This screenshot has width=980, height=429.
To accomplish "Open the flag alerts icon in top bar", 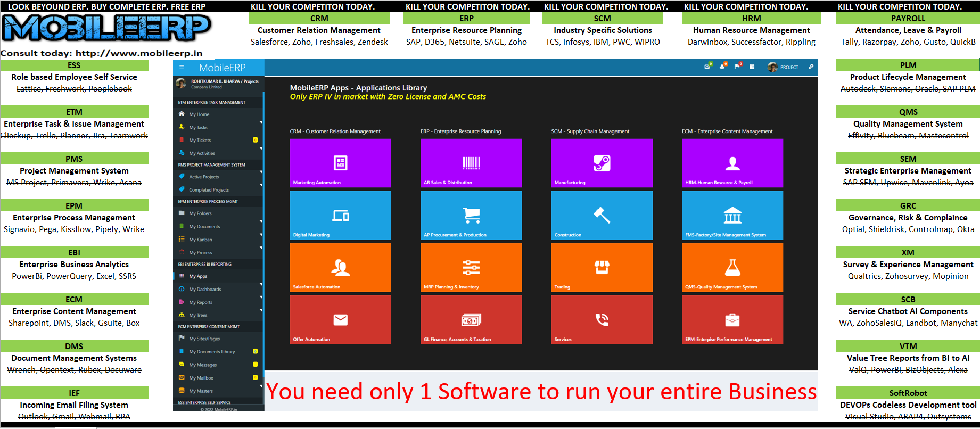I will (737, 67).
